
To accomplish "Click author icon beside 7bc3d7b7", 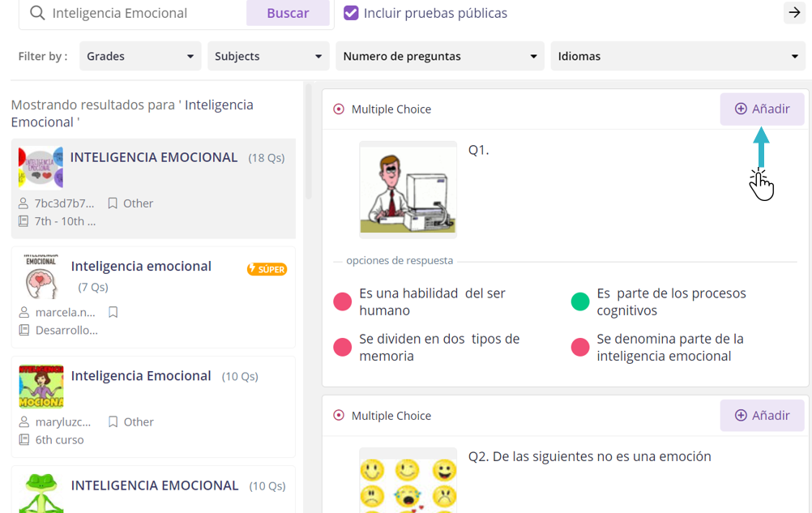I will click(x=24, y=203).
